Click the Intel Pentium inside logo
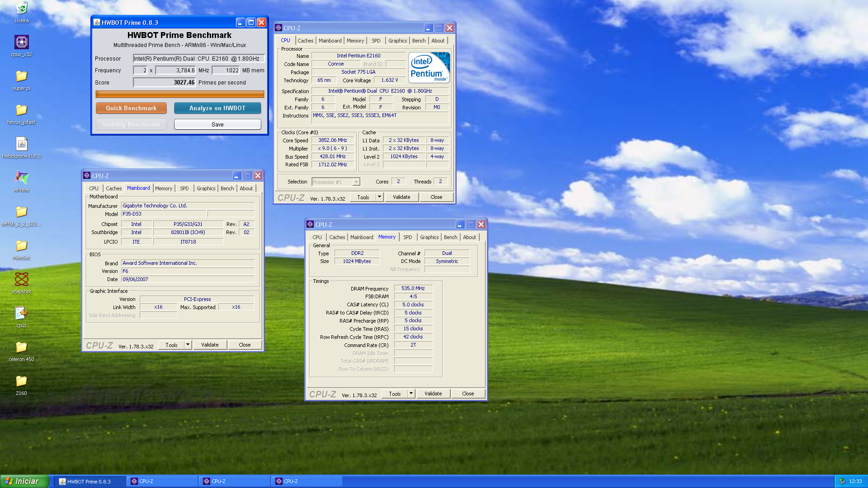 (429, 67)
